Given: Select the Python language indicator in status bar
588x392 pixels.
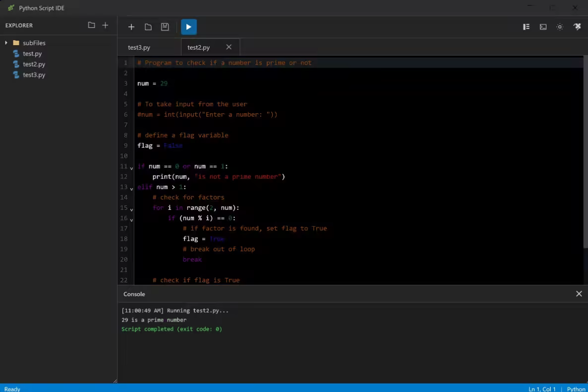Looking at the screenshot, I should (576, 389).
